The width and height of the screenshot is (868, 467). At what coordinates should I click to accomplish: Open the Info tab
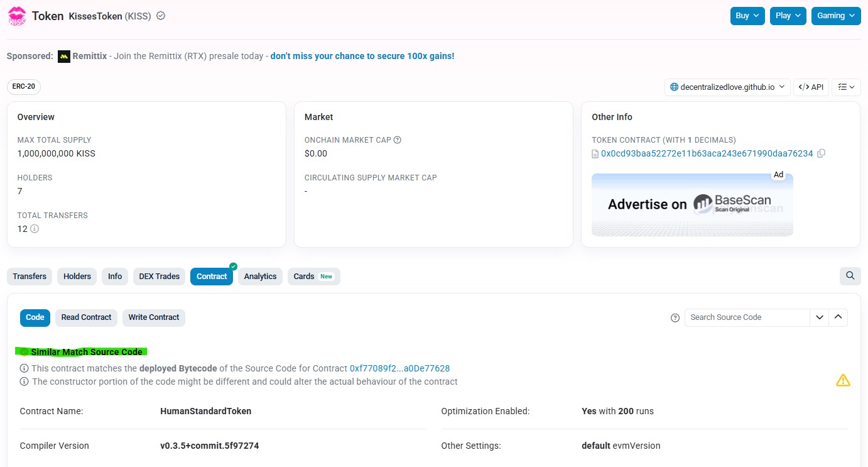(x=115, y=277)
